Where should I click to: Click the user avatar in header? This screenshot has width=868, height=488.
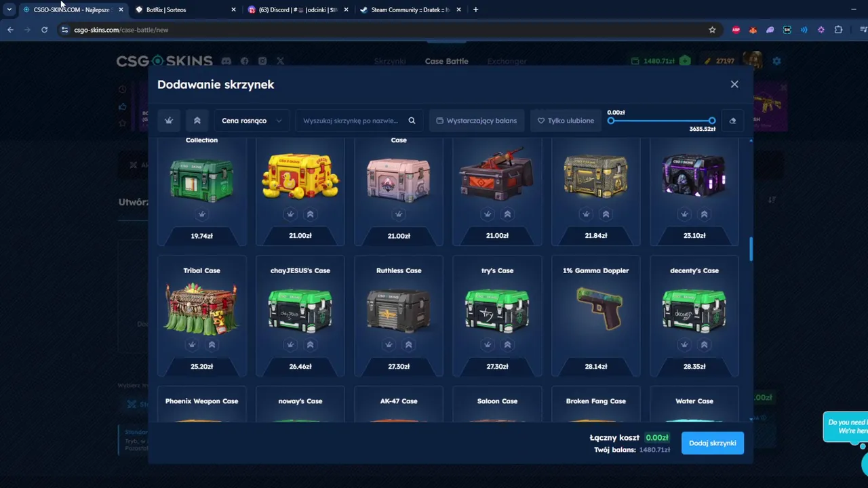click(752, 60)
